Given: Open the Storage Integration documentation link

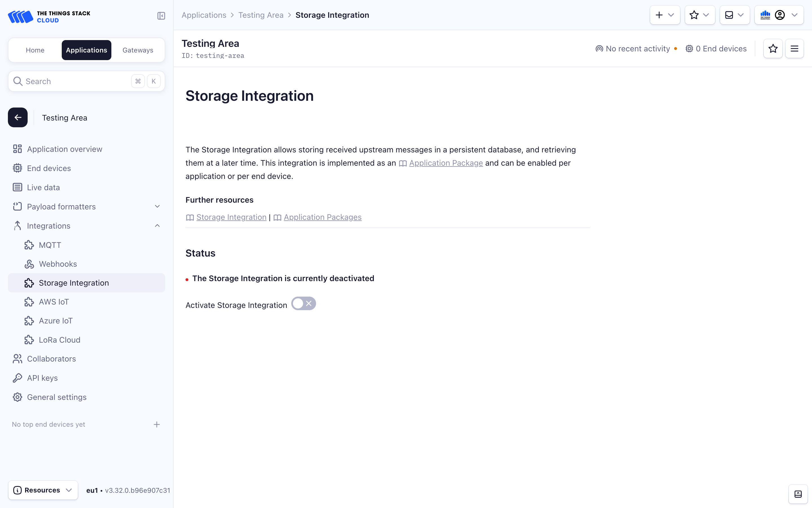Looking at the screenshot, I should point(231,217).
